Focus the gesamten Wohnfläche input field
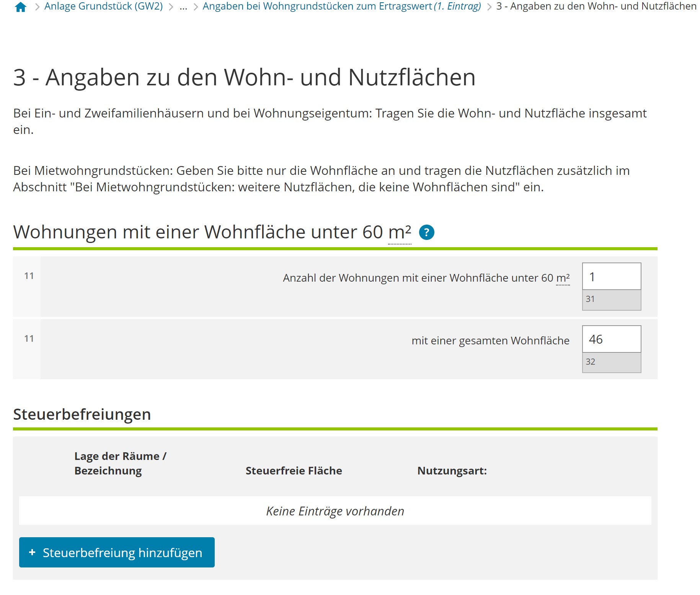 (611, 339)
